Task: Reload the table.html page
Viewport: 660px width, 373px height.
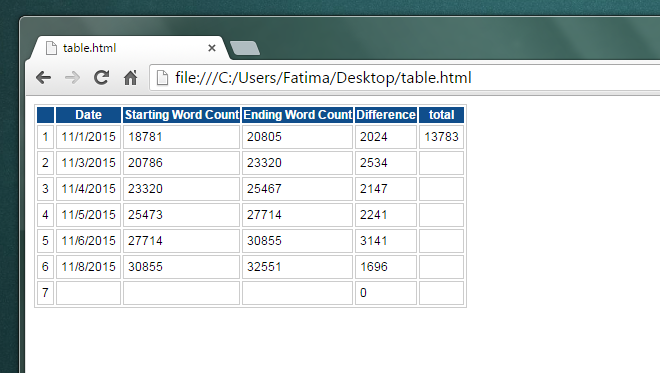Action: pos(101,77)
